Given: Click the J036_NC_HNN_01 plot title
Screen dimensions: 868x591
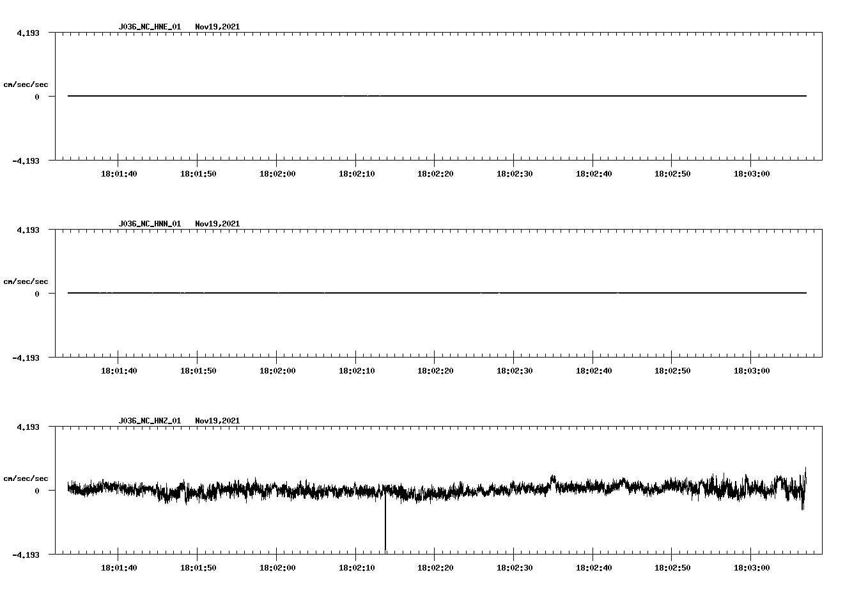Looking at the screenshot, I should point(150,224).
